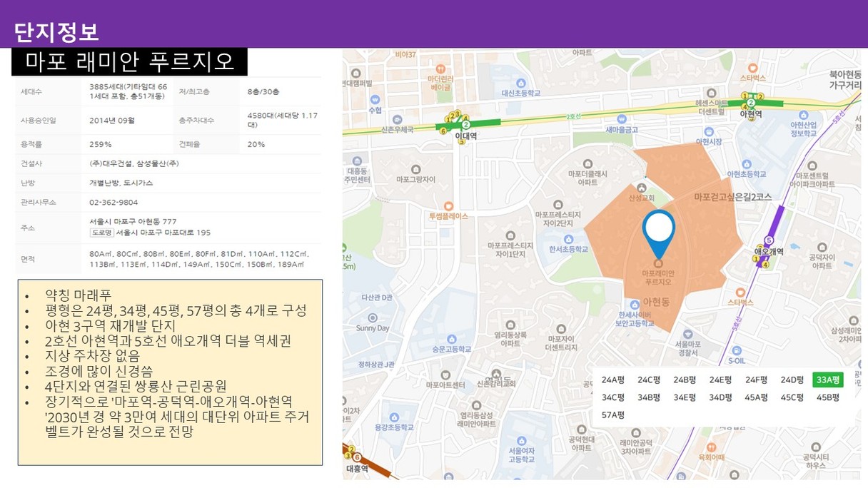Click the 마포자이 더센트리지 apartment icon
The height and width of the screenshot is (488, 868).
560,327
